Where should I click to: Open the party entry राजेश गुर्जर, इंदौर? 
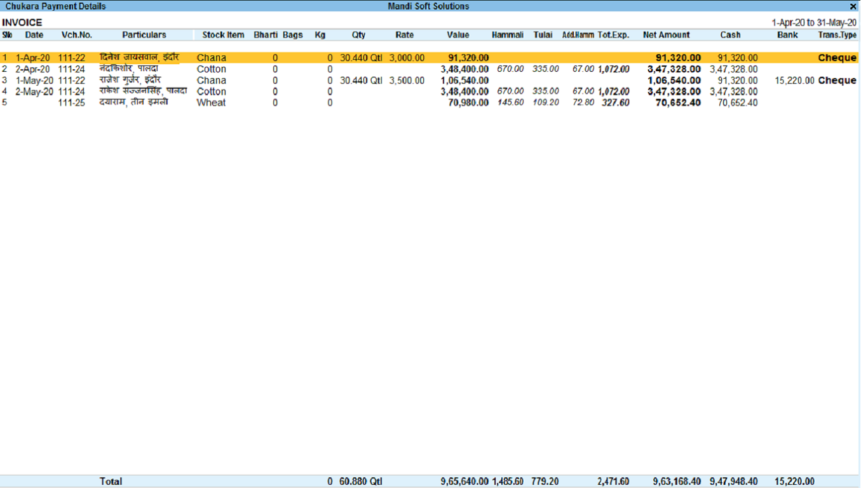click(130, 80)
